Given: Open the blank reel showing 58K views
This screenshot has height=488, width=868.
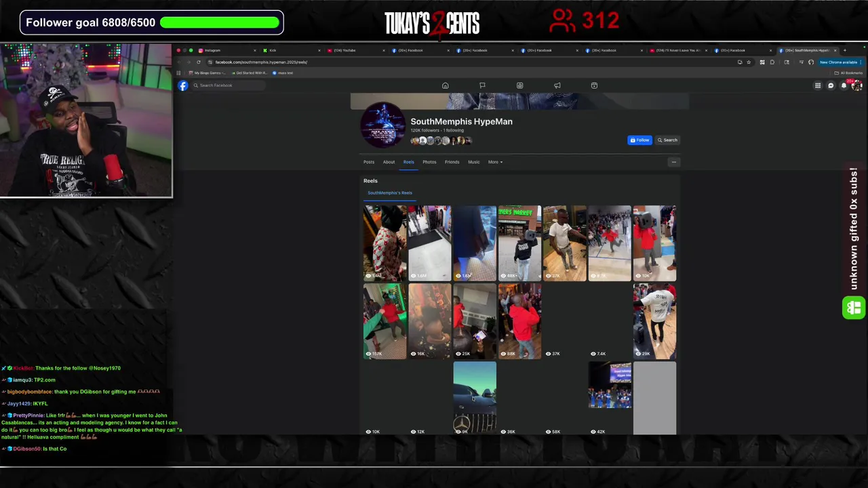Looking at the screenshot, I should tap(565, 398).
